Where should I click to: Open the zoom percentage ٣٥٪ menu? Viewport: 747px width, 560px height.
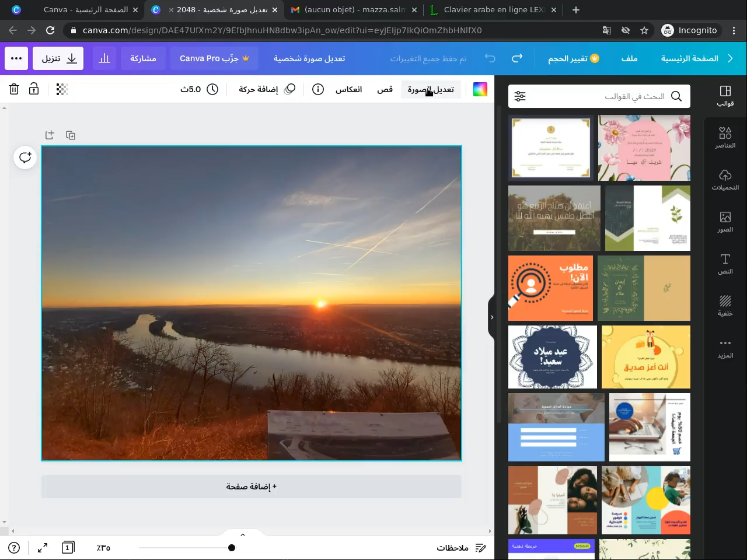(x=103, y=548)
